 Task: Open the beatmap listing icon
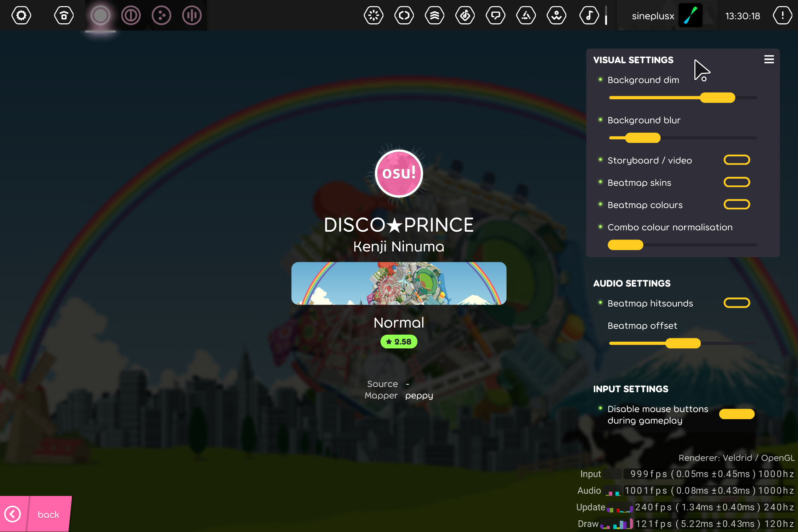[x=465, y=16]
